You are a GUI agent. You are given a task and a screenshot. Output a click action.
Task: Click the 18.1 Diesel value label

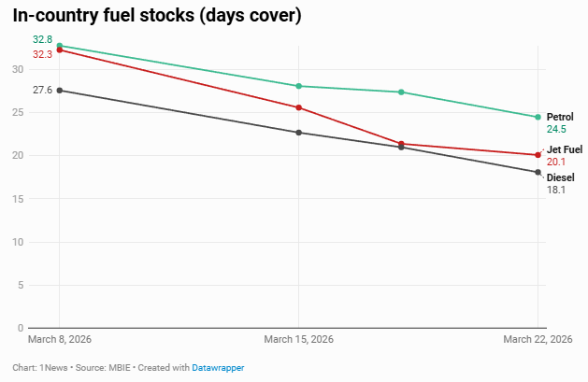point(556,190)
